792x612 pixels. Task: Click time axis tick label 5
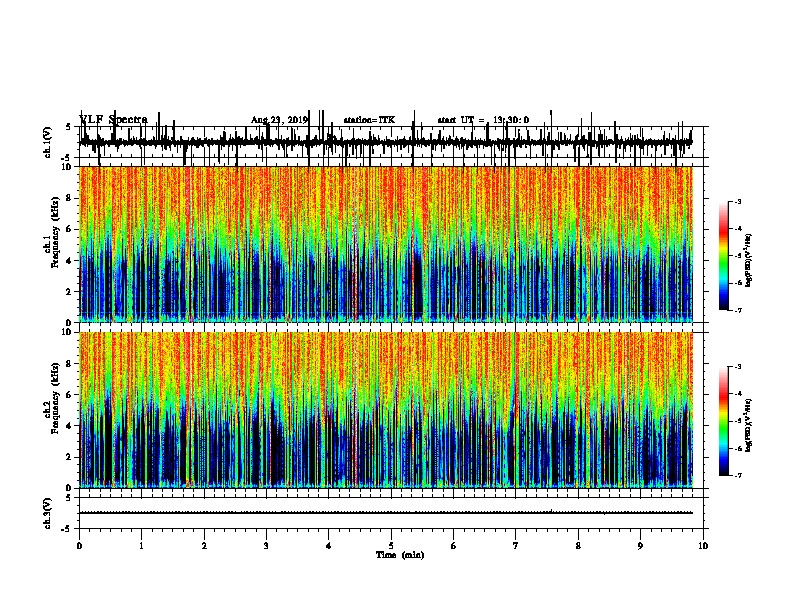[391, 546]
